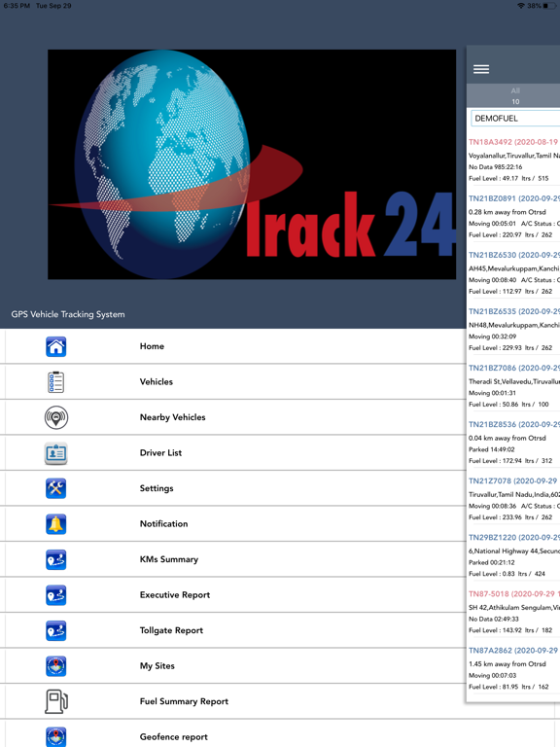The height and width of the screenshot is (747, 560).
Task: Open Fuel Summary Report
Action: [x=233, y=701]
